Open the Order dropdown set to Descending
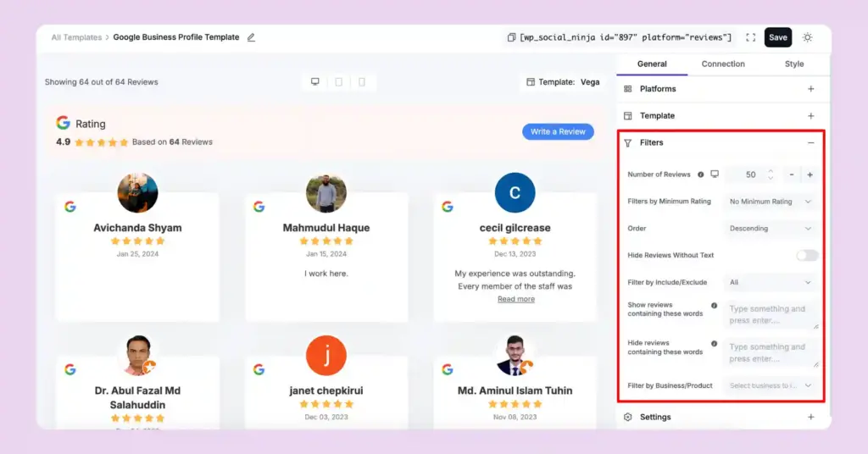This screenshot has width=868, height=454. click(x=771, y=229)
